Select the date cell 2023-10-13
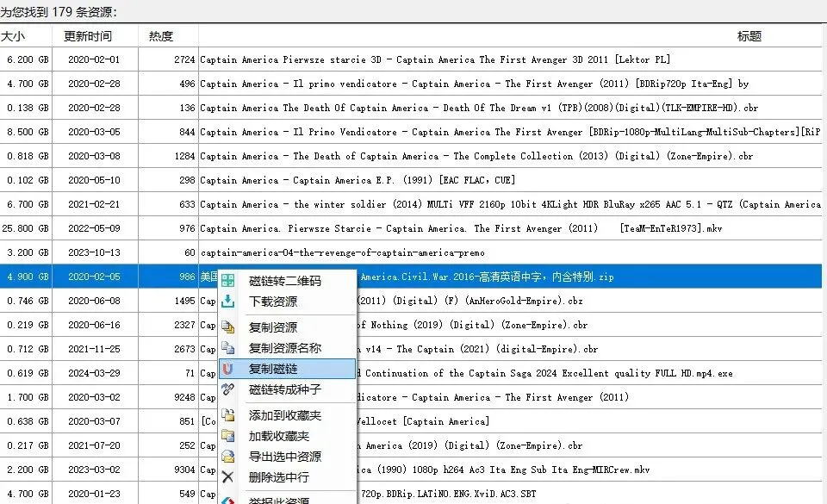 [x=95, y=252]
